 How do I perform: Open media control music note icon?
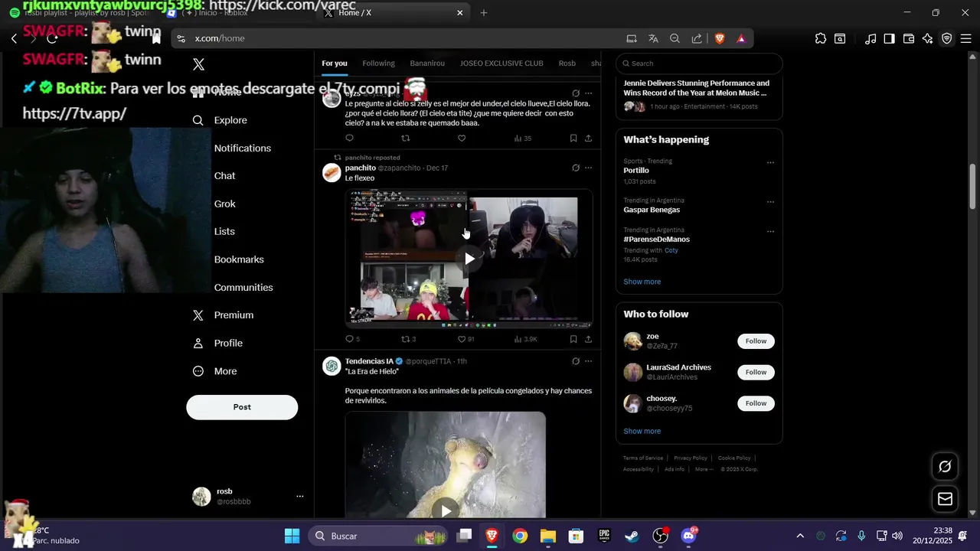[x=871, y=38]
